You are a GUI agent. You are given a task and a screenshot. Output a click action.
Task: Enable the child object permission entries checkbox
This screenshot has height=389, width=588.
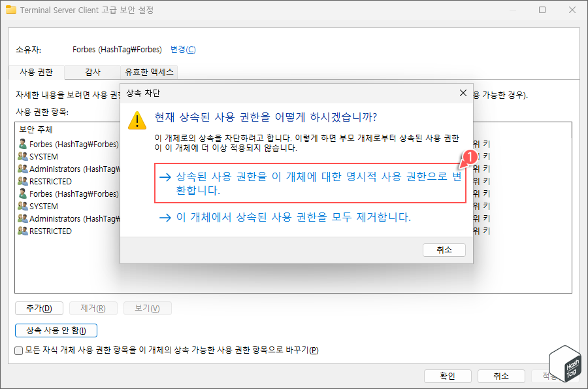18,350
